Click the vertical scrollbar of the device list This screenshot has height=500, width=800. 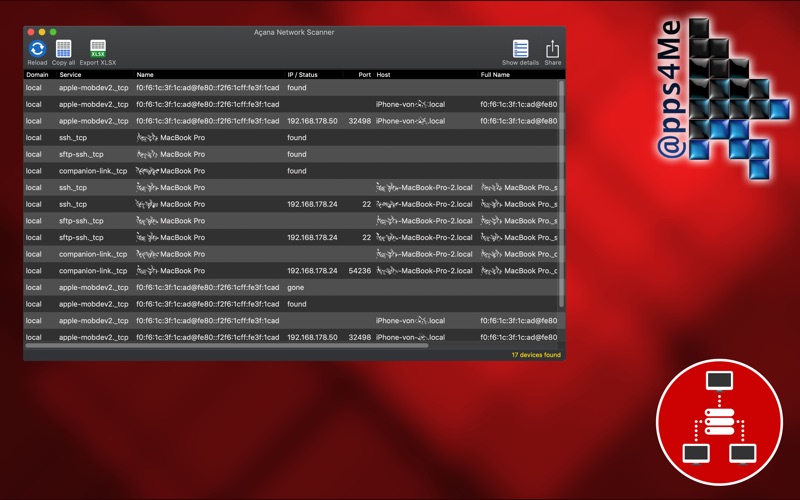(562, 194)
